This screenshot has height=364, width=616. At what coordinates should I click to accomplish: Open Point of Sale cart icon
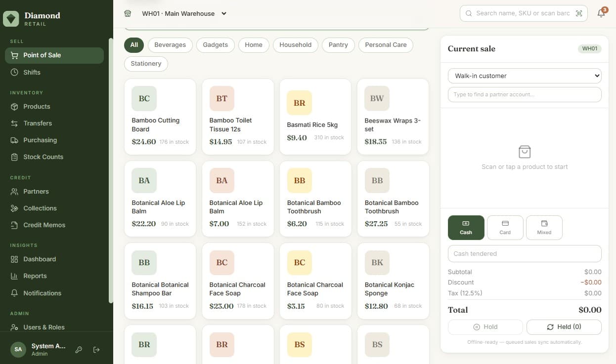[x=14, y=55]
